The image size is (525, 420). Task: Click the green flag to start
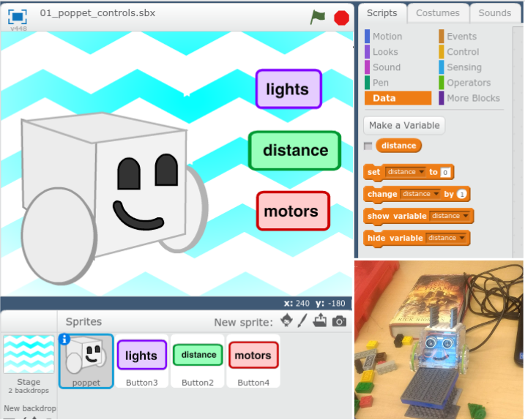[x=317, y=17]
